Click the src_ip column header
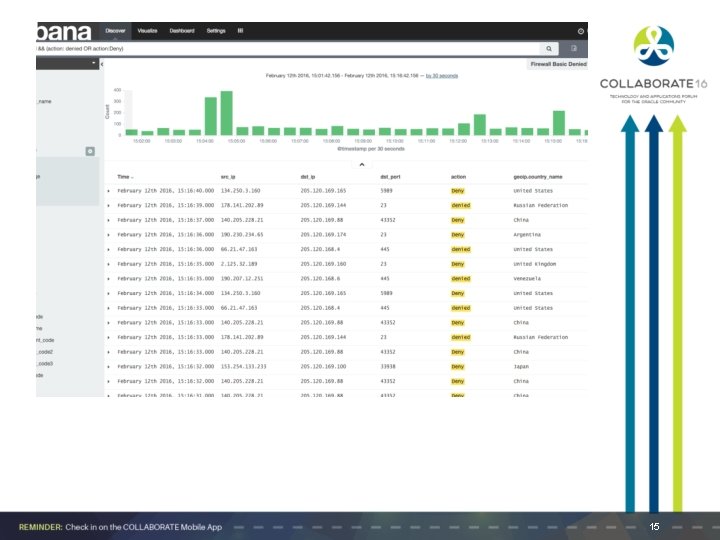The width and height of the screenshot is (720, 540). (228, 177)
